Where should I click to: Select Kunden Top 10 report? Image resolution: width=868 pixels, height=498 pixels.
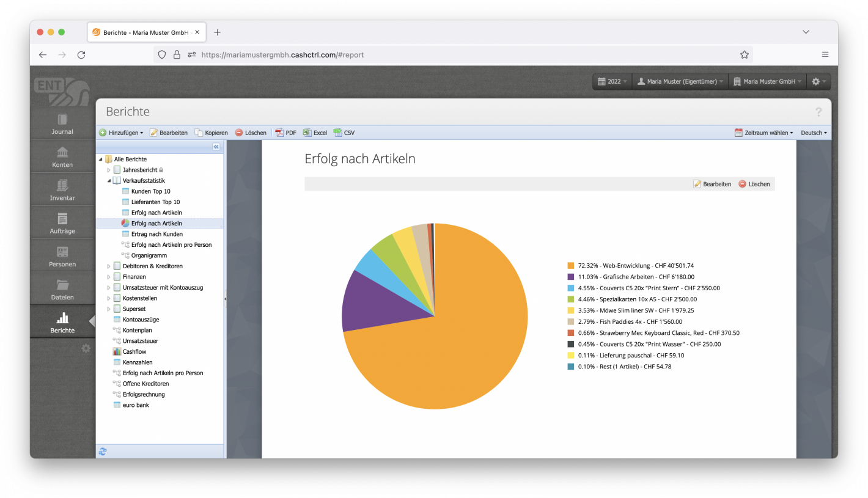150,191
